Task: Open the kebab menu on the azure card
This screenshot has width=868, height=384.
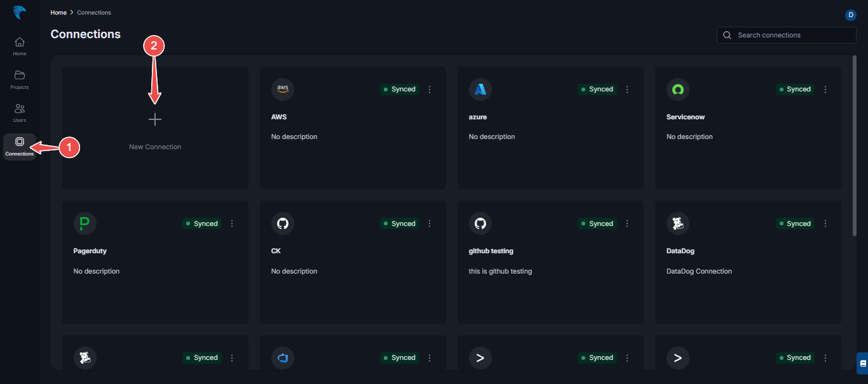Action: click(627, 89)
